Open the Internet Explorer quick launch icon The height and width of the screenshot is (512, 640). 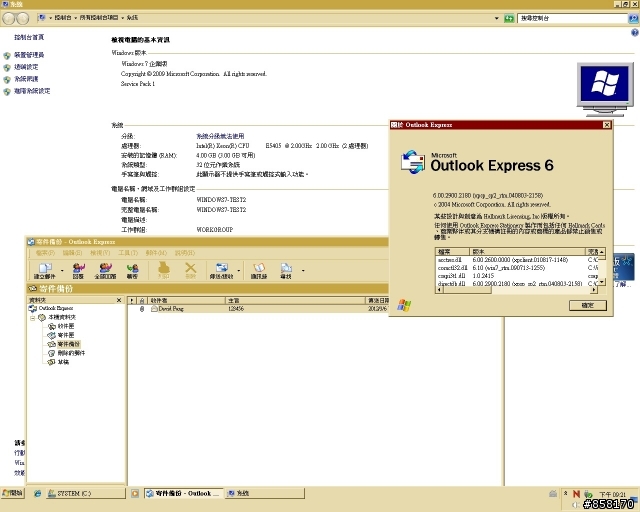tap(37, 494)
